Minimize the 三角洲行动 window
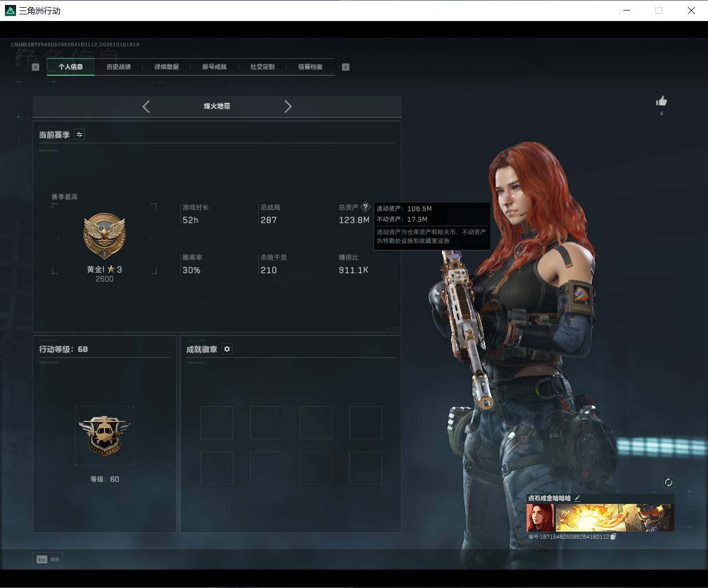The width and height of the screenshot is (708, 588). pos(627,11)
